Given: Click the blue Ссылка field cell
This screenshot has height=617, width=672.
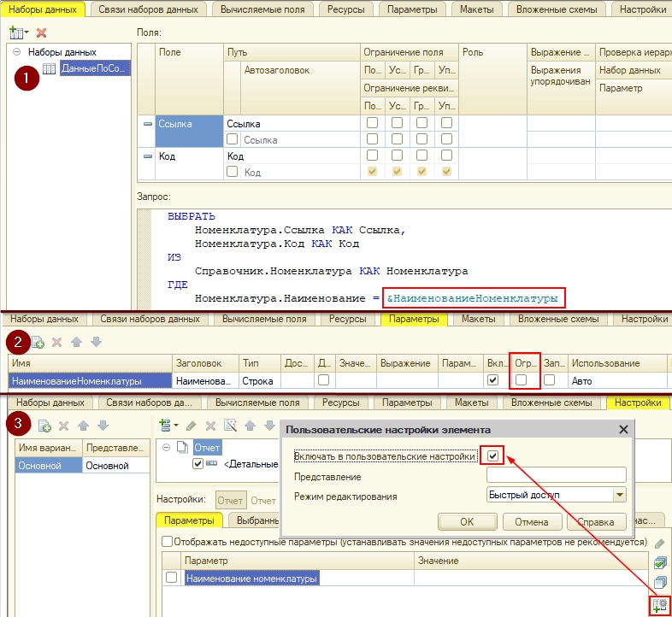Looking at the screenshot, I should [189, 131].
